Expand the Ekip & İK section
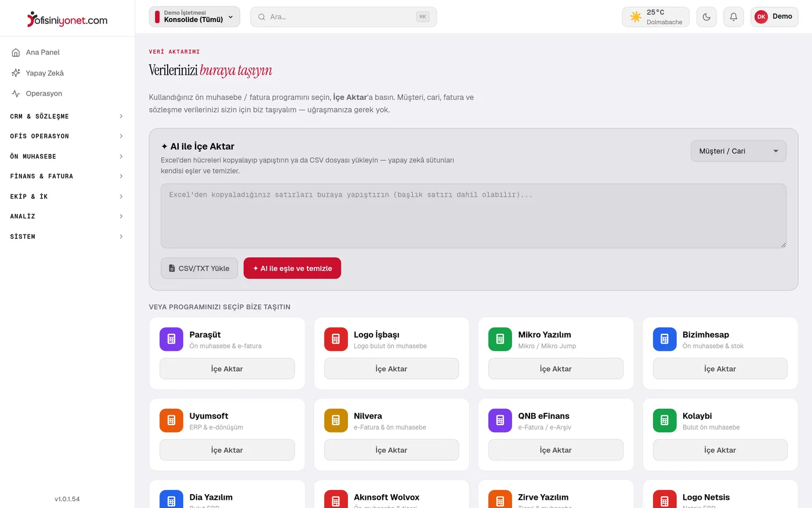Image resolution: width=812 pixels, height=508 pixels. [67, 196]
